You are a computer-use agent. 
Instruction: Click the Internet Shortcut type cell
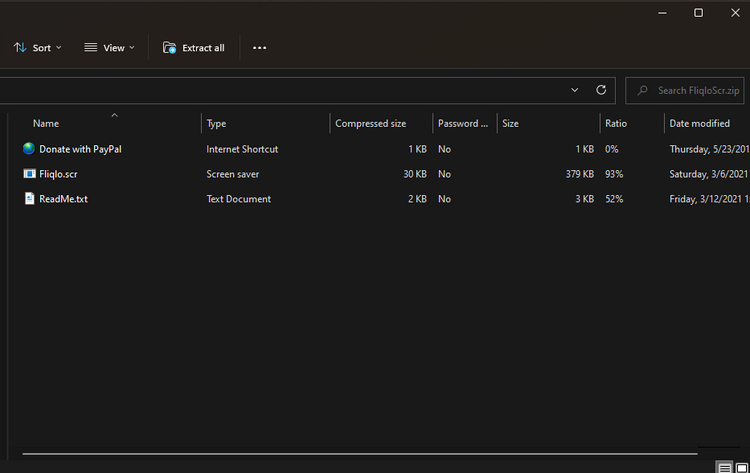[x=242, y=149]
